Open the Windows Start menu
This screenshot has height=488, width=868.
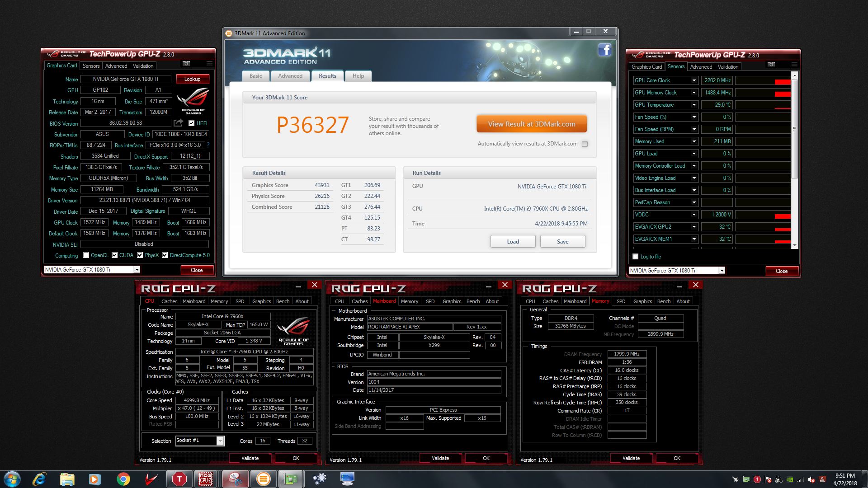pyautogui.click(x=12, y=479)
